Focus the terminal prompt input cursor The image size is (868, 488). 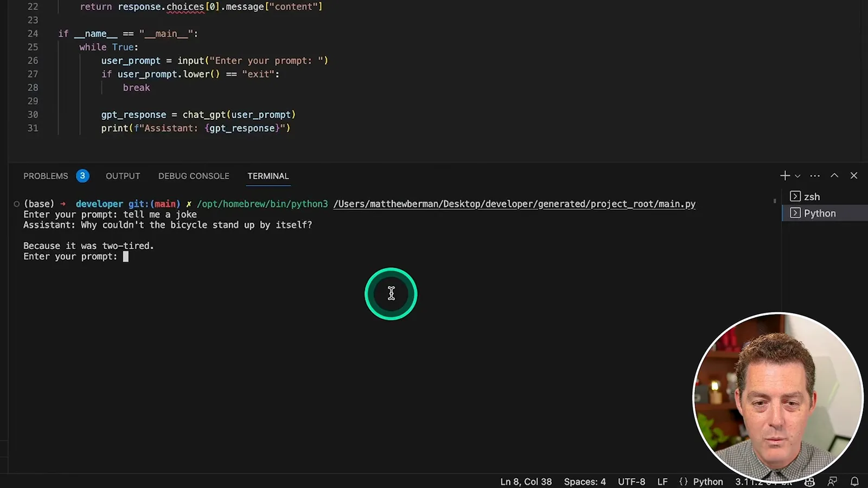tap(126, 256)
